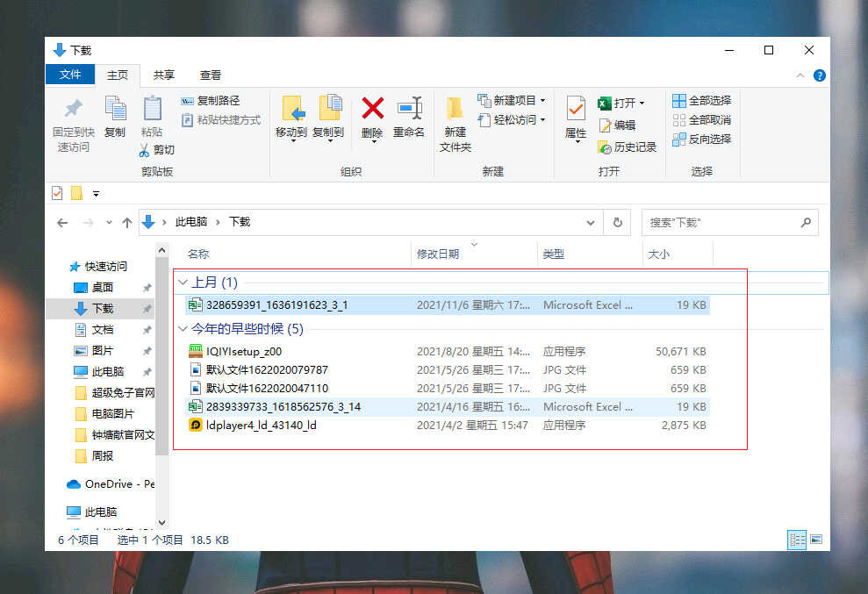Open OneDrive in the sidebar

point(110,483)
